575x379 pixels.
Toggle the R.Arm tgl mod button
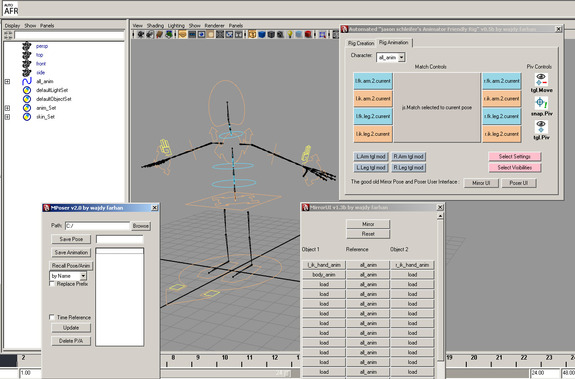408,157
